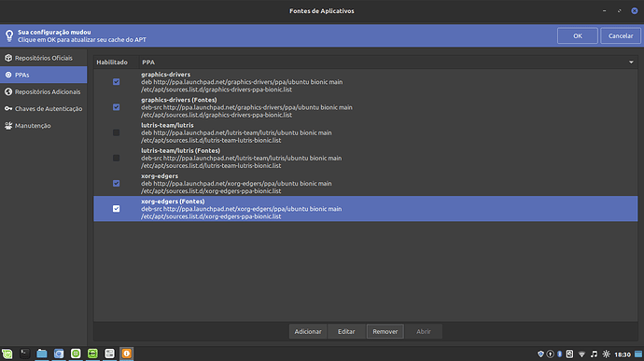Image resolution: width=644 pixels, height=361 pixels.
Task: Sort by the Habilitado column header
Action: pos(112,62)
